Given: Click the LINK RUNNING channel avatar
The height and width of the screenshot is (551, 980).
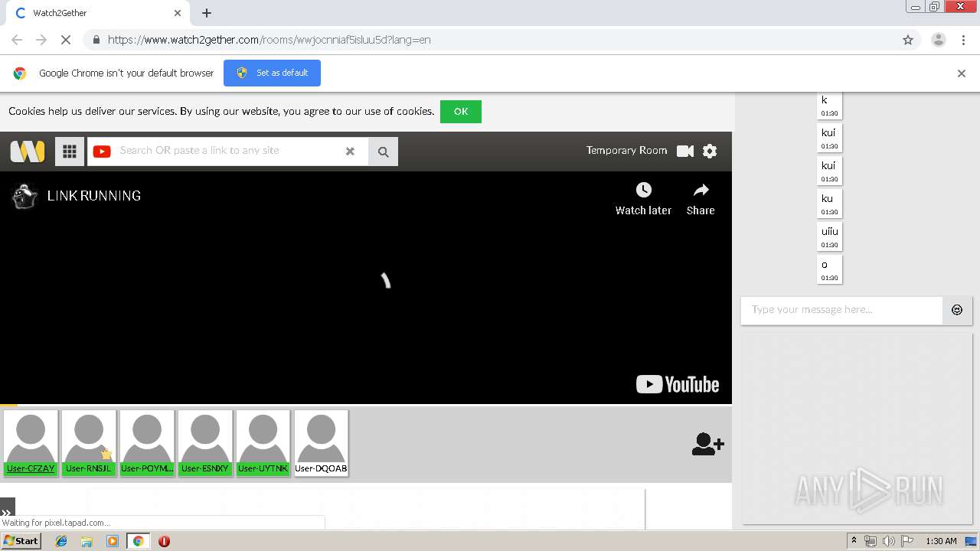Looking at the screenshot, I should coord(24,196).
